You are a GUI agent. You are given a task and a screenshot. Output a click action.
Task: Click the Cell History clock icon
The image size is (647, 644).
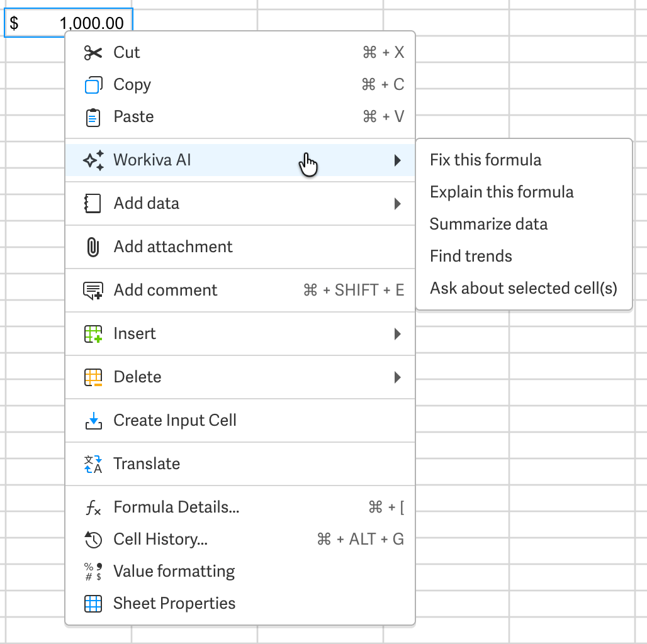click(x=93, y=539)
